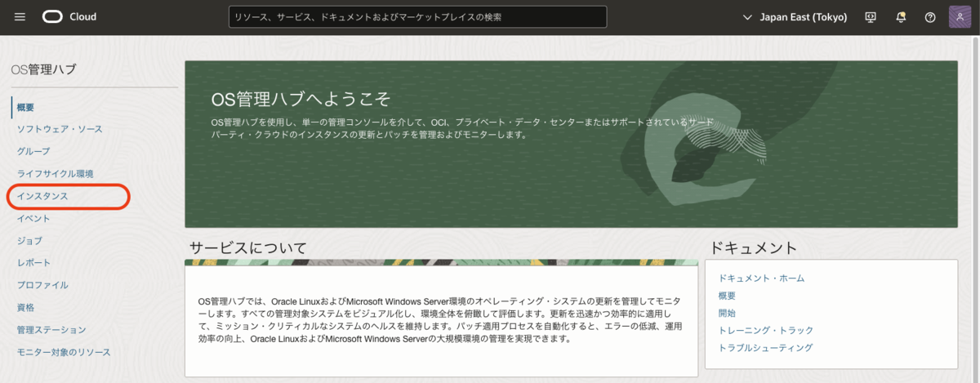The image size is (980, 383).
Task: Open モニター対象のリソース in the sidebar
Action: tap(64, 352)
